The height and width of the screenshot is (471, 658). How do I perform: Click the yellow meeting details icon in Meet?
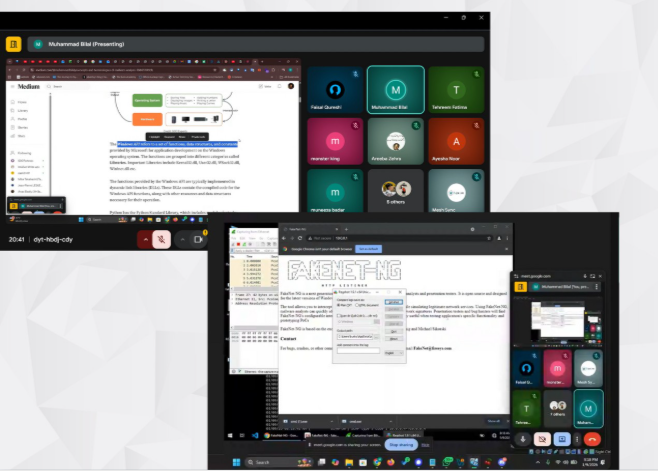pyautogui.click(x=13, y=44)
